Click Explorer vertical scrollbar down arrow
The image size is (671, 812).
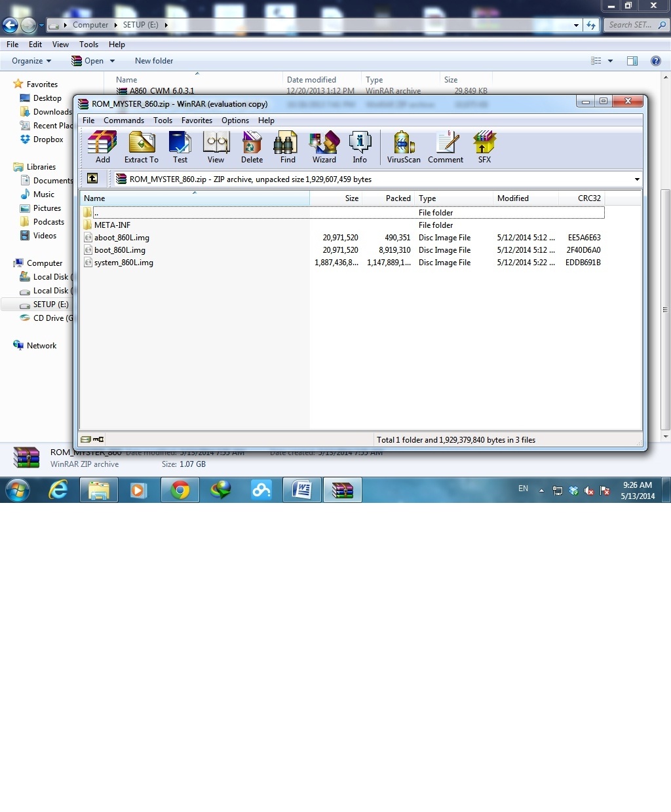(x=666, y=436)
